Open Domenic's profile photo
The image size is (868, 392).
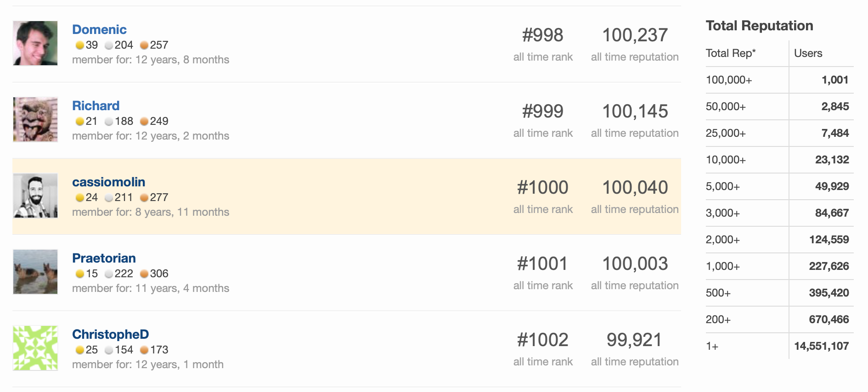[x=35, y=43]
